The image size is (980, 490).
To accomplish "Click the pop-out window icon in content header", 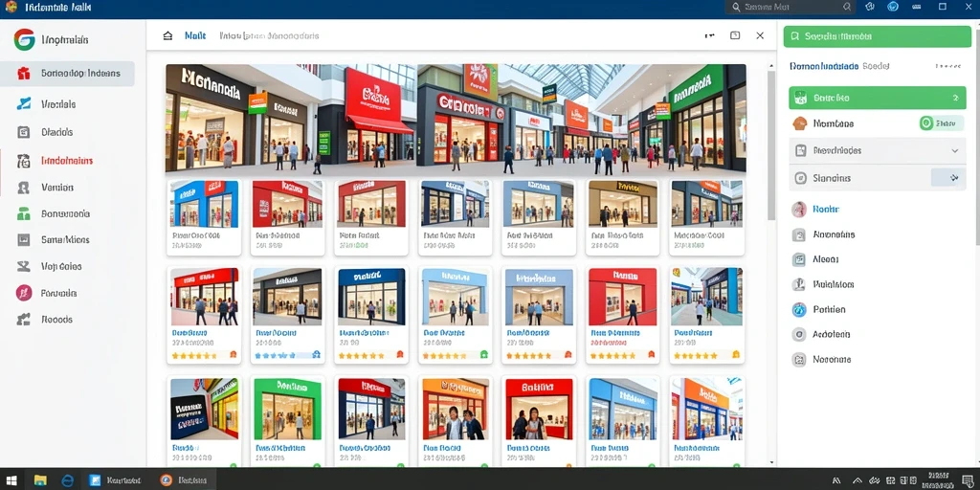I will coord(735,35).
